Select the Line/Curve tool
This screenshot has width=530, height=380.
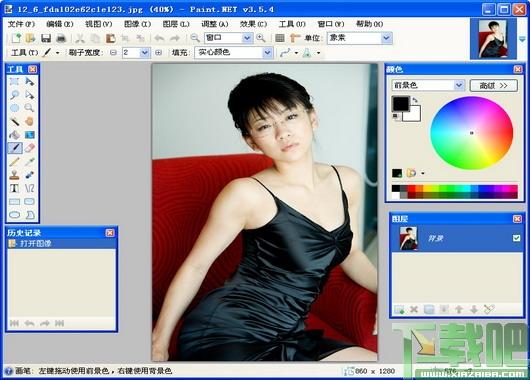(30, 188)
